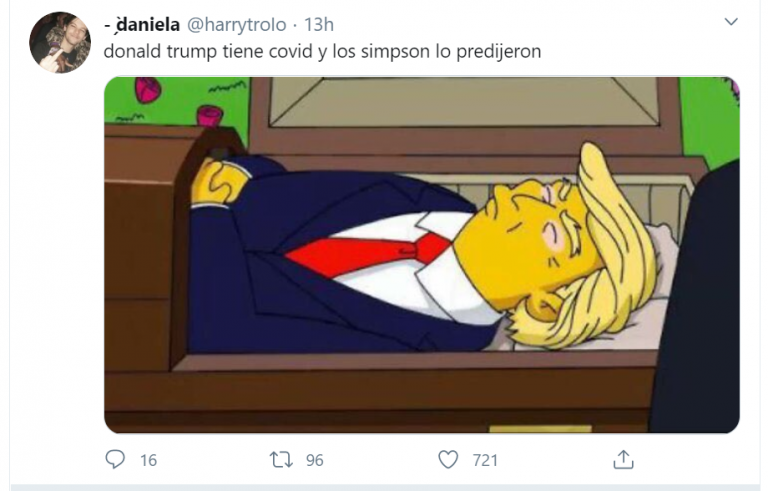Image resolution: width=768 pixels, height=491 pixels.
Task: Click the tweet text about los simpson
Action: point(322,51)
